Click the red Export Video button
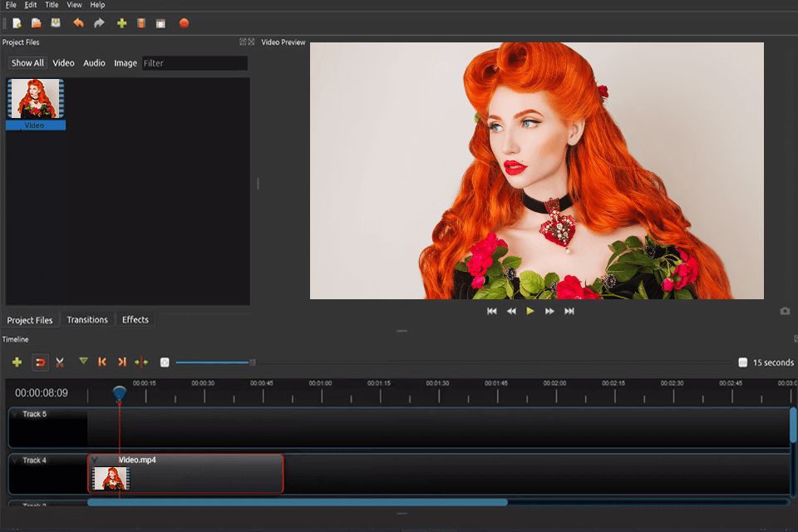Image resolution: width=798 pixels, height=532 pixels. [184, 23]
